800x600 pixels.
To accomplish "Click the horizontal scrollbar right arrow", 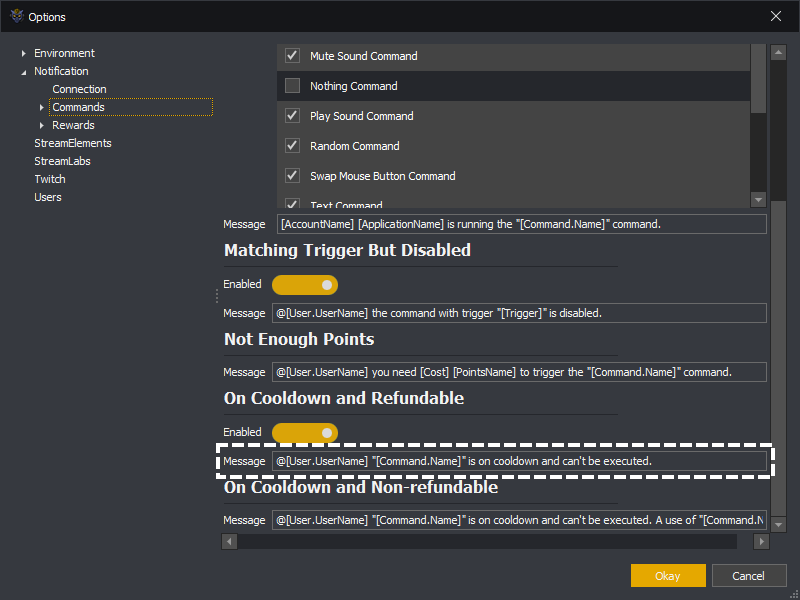I will coord(761,541).
